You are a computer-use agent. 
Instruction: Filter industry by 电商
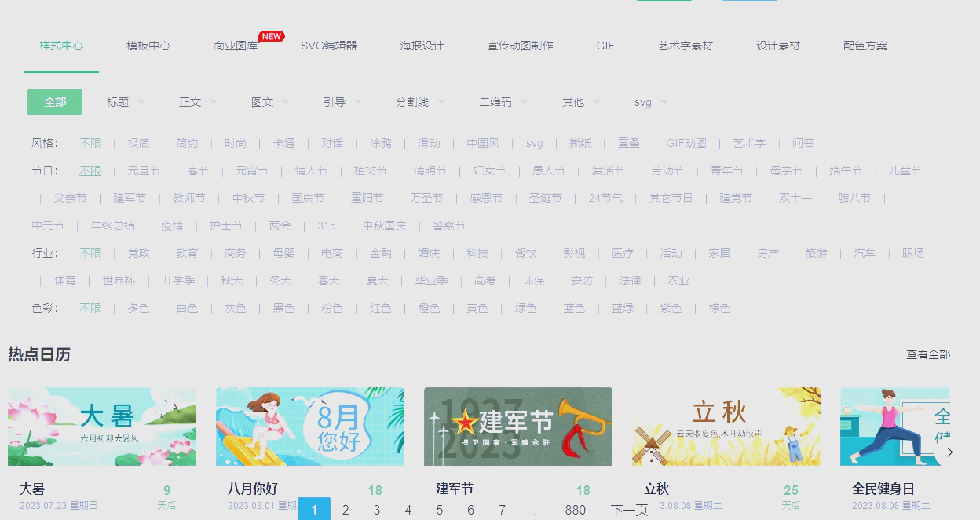point(332,253)
